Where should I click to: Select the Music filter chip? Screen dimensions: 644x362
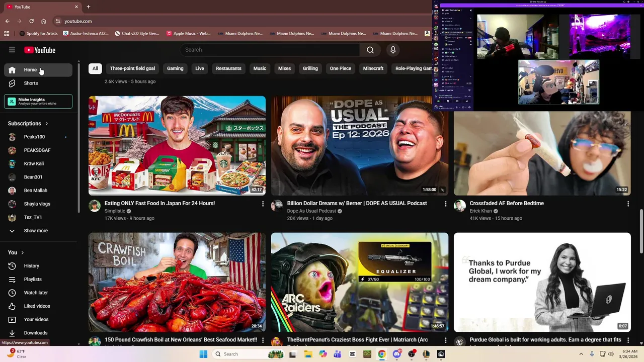pyautogui.click(x=260, y=68)
